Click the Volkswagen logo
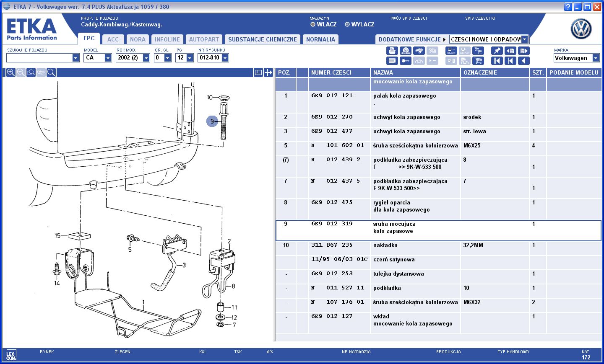 coord(581,29)
